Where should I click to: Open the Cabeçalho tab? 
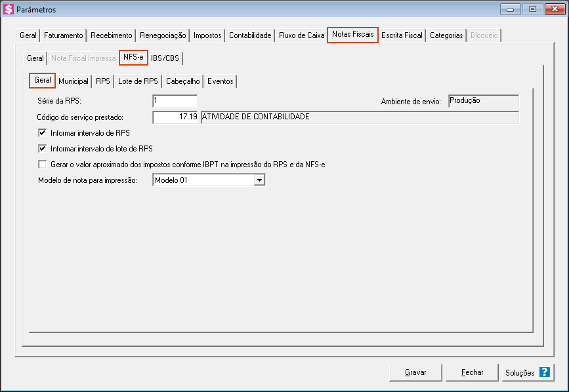coord(182,81)
